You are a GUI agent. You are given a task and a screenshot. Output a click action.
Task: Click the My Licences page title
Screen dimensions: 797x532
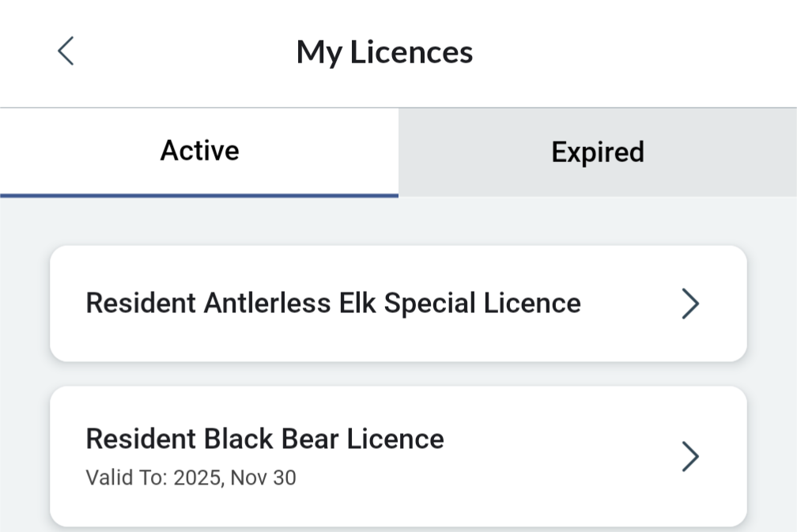coord(384,52)
